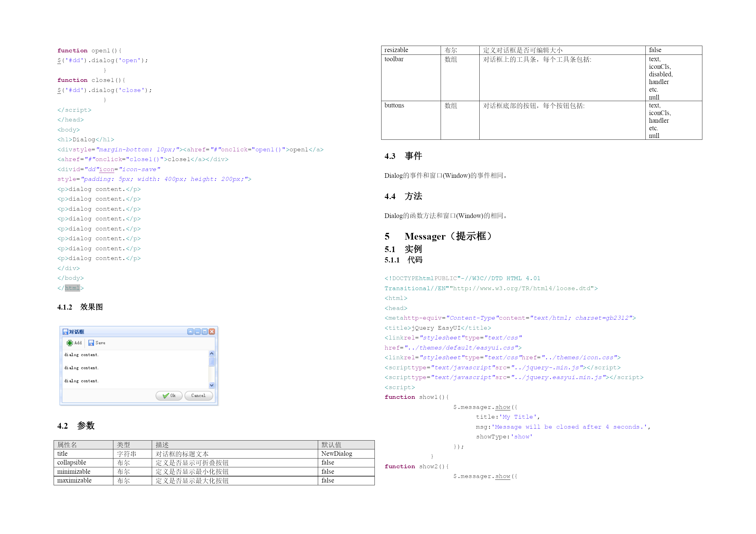This screenshot has height=534, width=756.
Task: Click the green plus Add button in dialog
Action: 74,343
